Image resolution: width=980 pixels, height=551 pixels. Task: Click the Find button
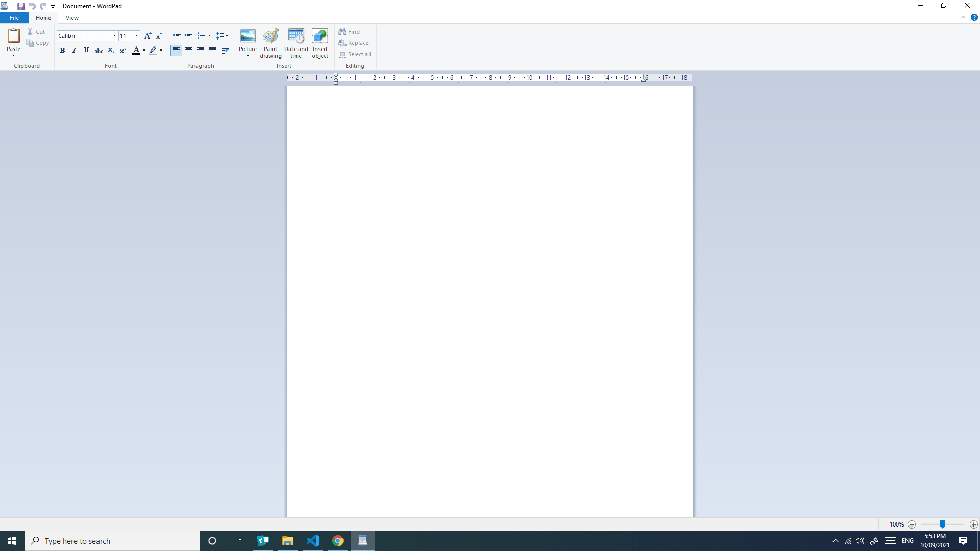[350, 32]
